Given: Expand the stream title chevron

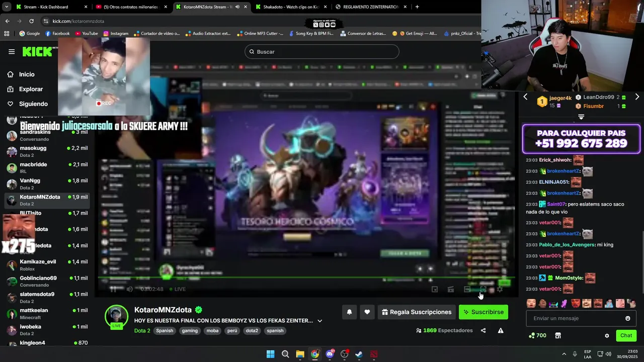Looking at the screenshot, I should coord(319,321).
